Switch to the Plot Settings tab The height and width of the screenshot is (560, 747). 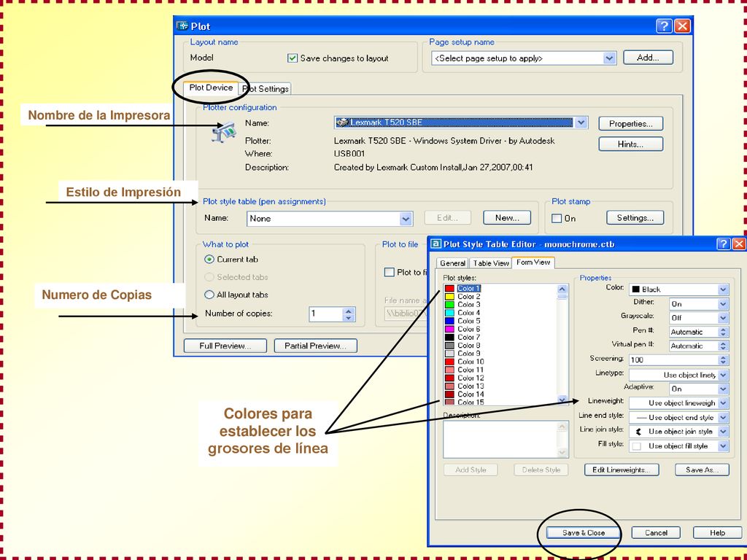pyautogui.click(x=266, y=88)
